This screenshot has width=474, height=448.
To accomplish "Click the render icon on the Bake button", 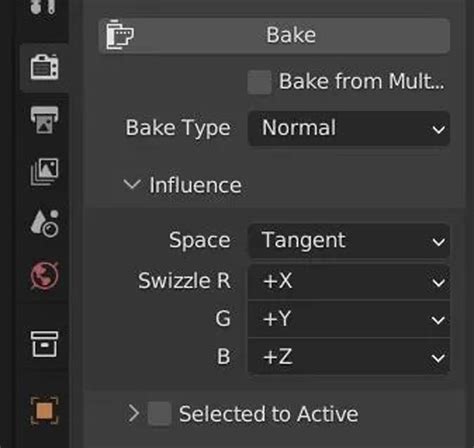I will [120, 35].
